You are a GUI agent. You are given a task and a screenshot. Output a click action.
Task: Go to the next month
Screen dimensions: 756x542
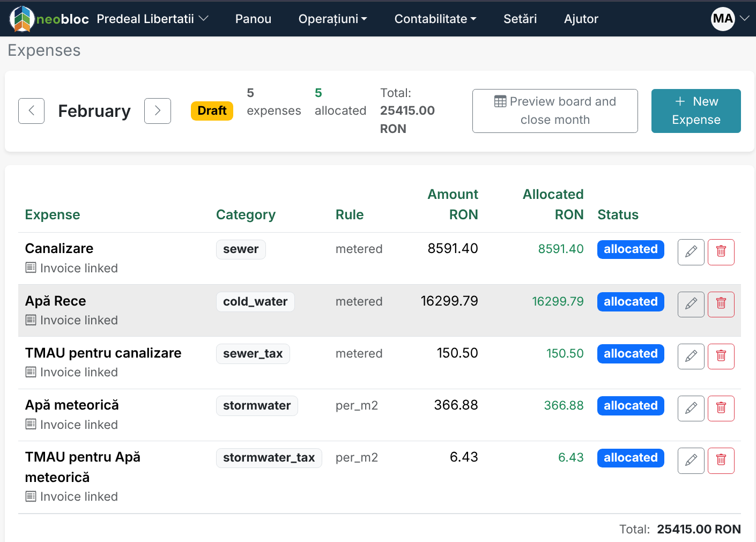[x=158, y=111]
